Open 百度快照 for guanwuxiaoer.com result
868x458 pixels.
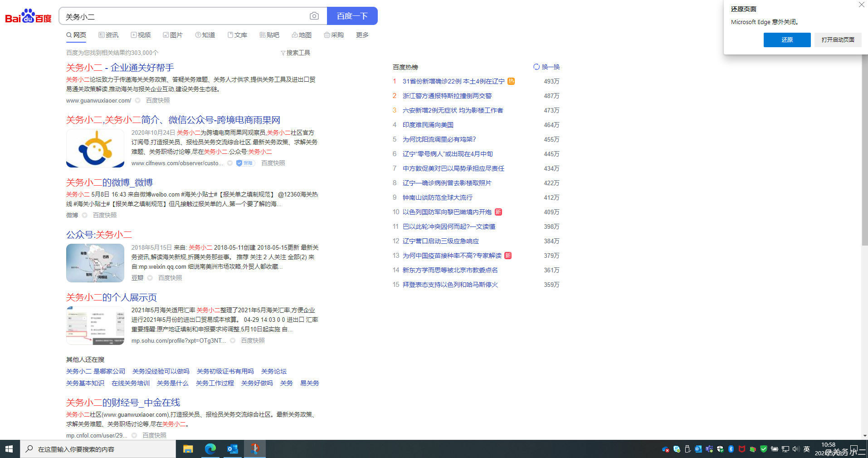158,100
